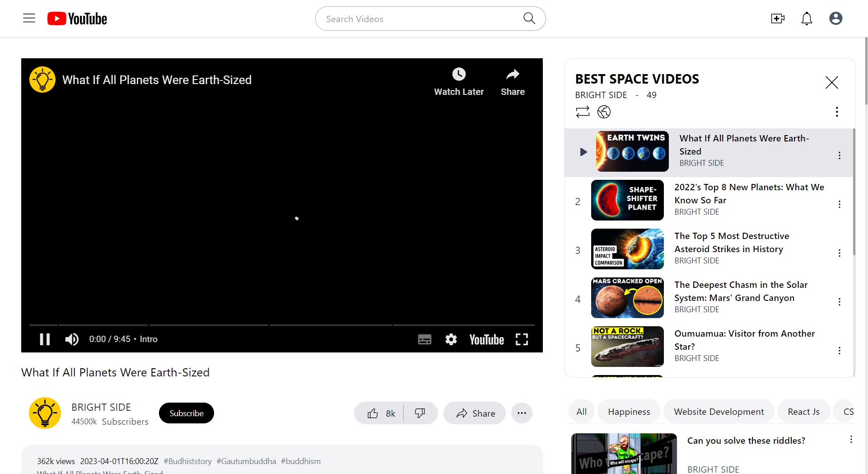Close the Best Space Videos playlist panel
This screenshot has width=868, height=474.
pos(831,82)
